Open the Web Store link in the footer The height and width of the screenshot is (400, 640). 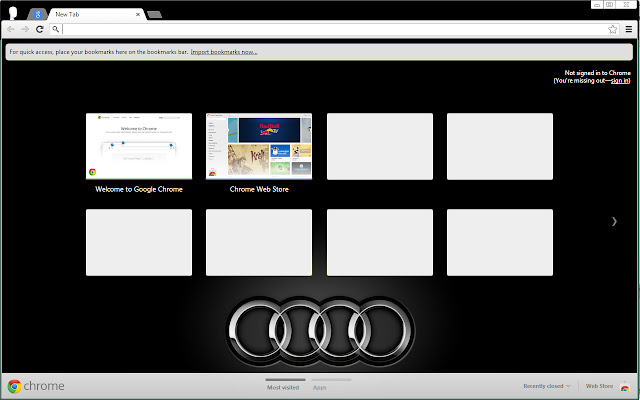599,386
